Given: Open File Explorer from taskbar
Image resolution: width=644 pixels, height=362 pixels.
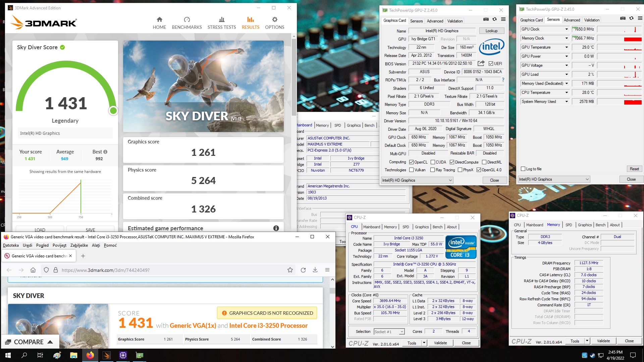Looking at the screenshot, I should pos(74,355).
